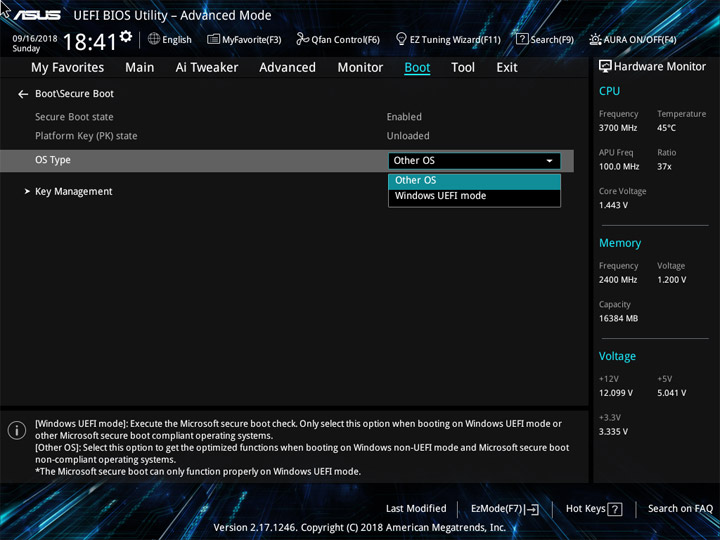720x540 pixels.
Task: Go to the Advanced tab
Action: (x=287, y=68)
